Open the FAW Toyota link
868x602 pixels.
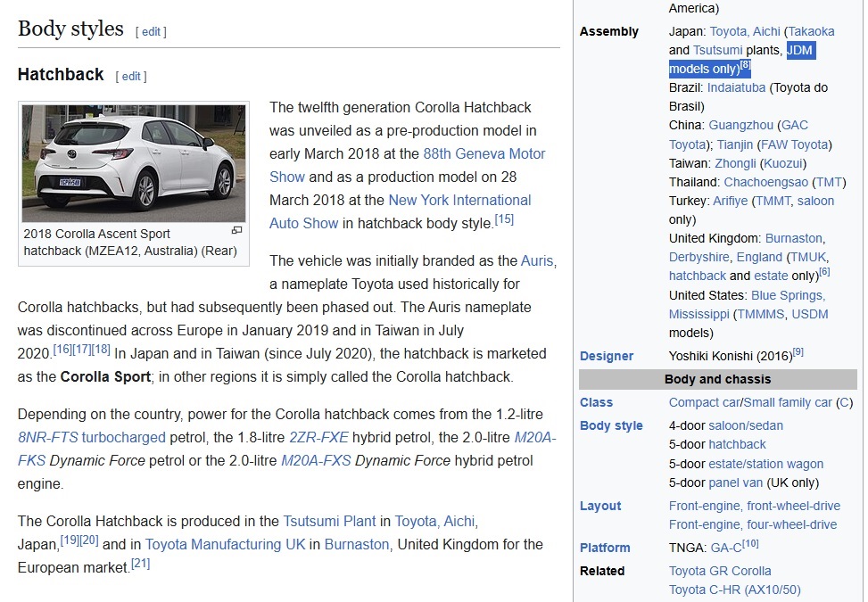[x=794, y=145]
